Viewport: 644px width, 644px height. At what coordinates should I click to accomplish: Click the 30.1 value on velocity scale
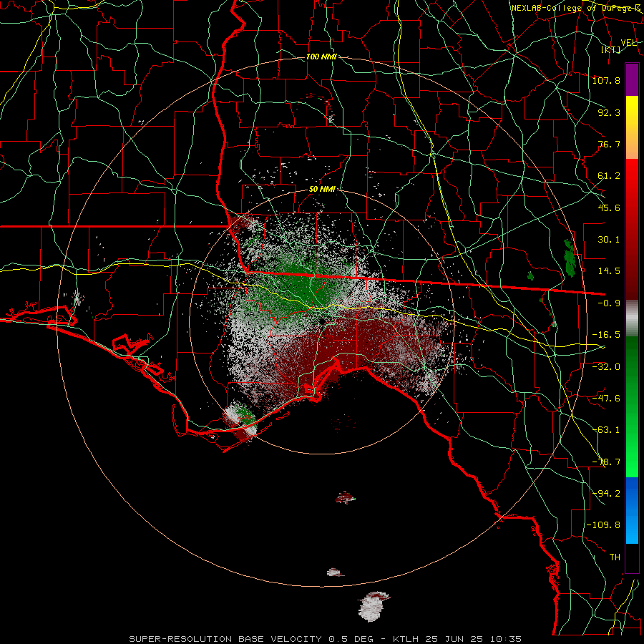(609, 240)
